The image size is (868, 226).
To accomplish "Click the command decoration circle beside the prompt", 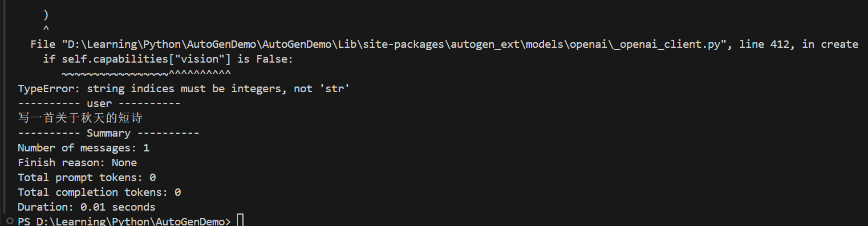I will coord(9,221).
